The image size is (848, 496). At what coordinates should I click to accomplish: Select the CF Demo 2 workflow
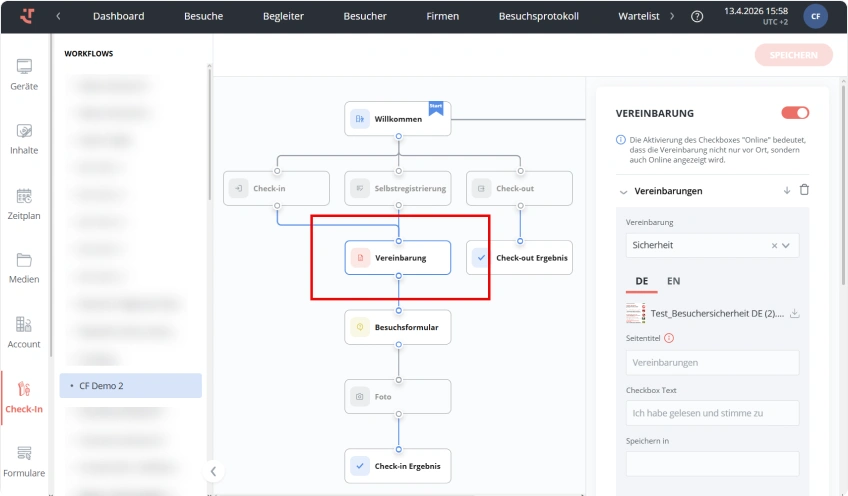130,386
